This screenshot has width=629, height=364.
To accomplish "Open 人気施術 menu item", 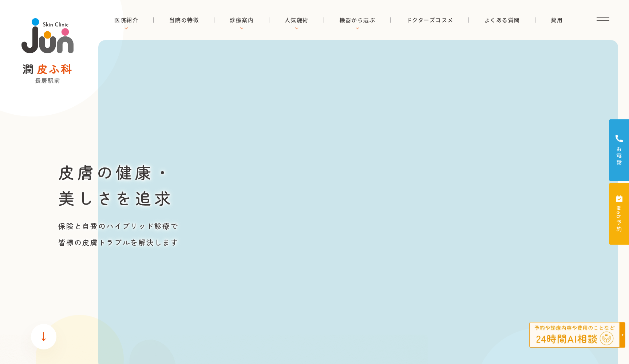I will point(297,20).
